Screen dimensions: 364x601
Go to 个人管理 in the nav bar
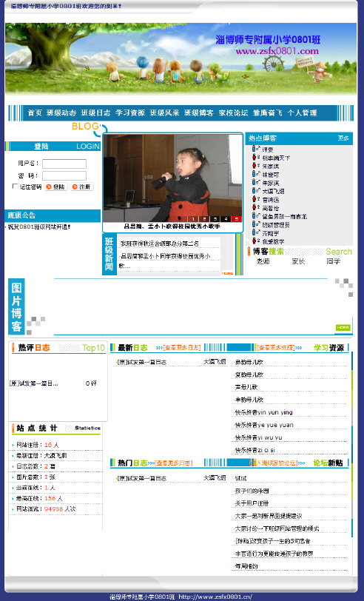[302, 113]
